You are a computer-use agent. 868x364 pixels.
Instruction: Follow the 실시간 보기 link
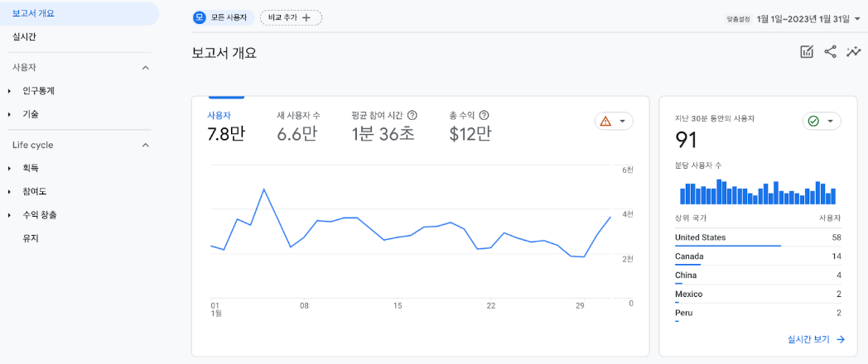pyautogui.click(x=816, y=339)
